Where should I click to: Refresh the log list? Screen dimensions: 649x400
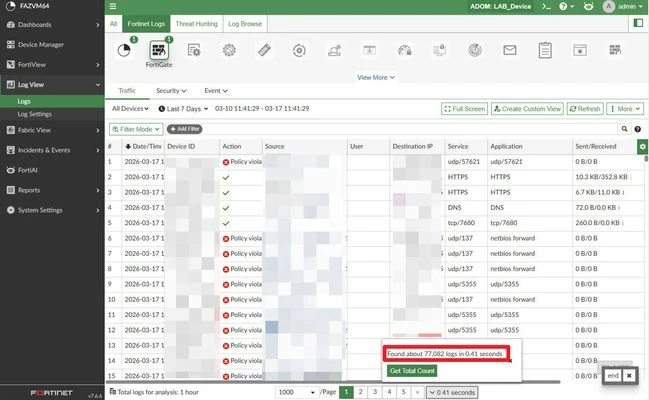click(585, 109)
